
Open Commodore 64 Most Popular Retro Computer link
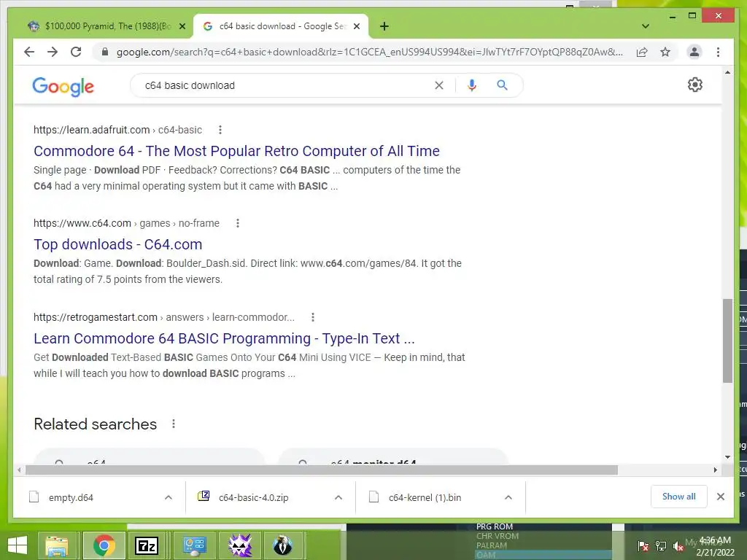pyautogui.click(x=237, y=151)
